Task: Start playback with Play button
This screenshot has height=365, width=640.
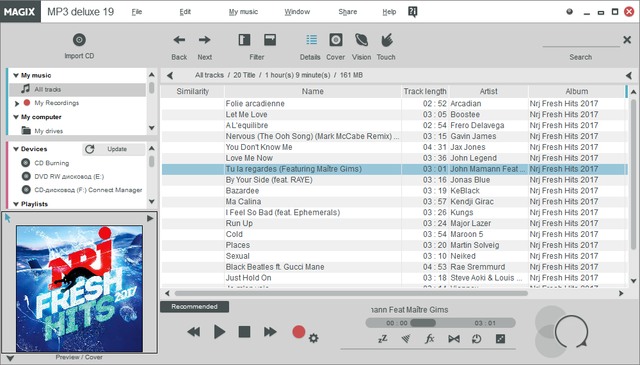Action: 220,332
